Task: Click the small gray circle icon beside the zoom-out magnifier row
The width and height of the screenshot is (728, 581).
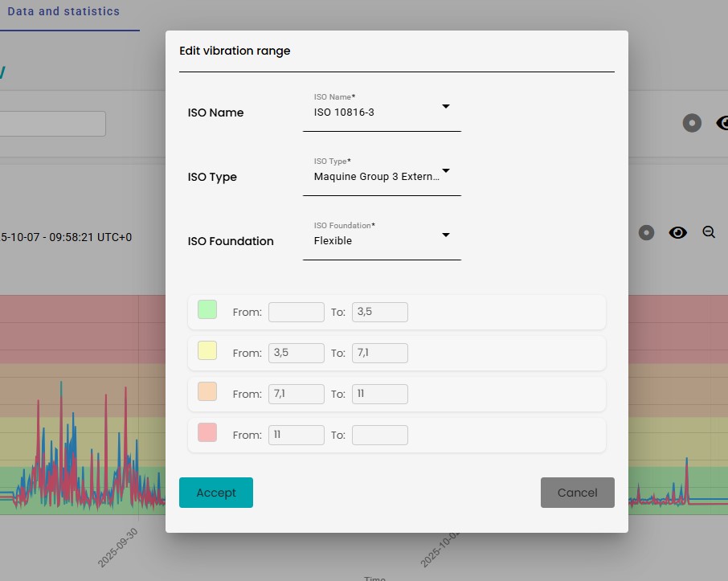Action: pos(646,233)
